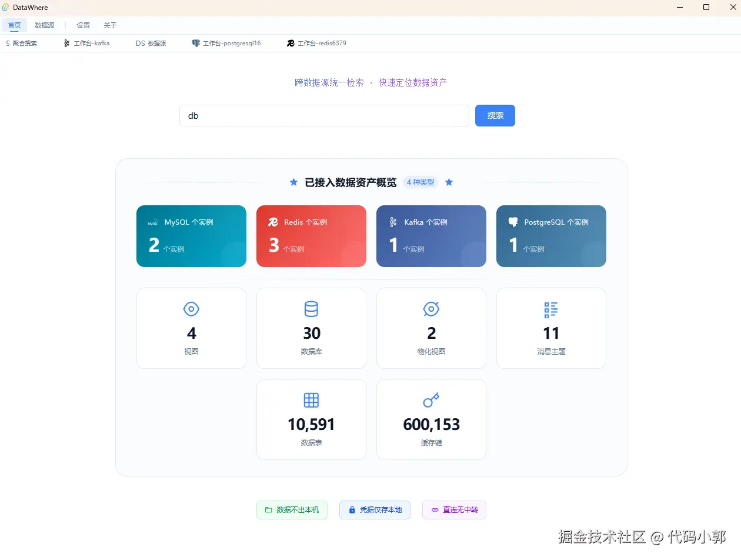Select the 消息主题 count of 11
The width and height of the screenshot is (741, 560).
coord(551,334)
